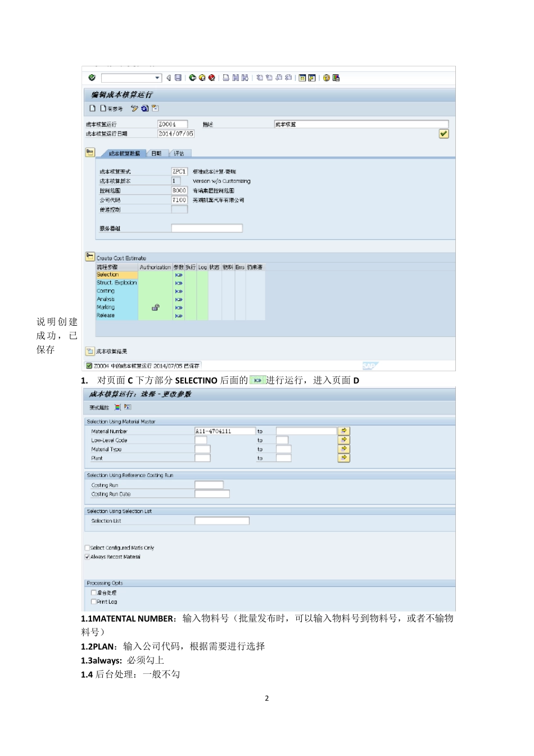This screenshot has width=534, height=756.
Task: Click the Find Next binoculars icon
Action: point(245,78)
